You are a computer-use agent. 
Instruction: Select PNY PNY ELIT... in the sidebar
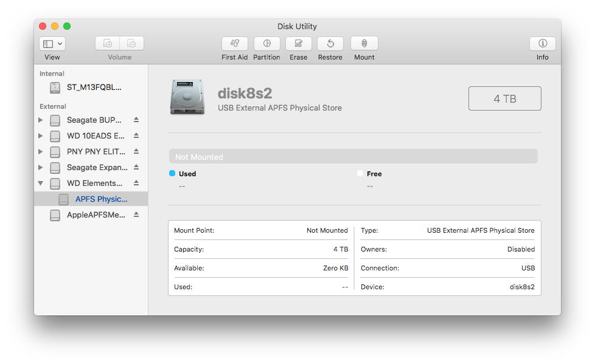coord(96,152)
